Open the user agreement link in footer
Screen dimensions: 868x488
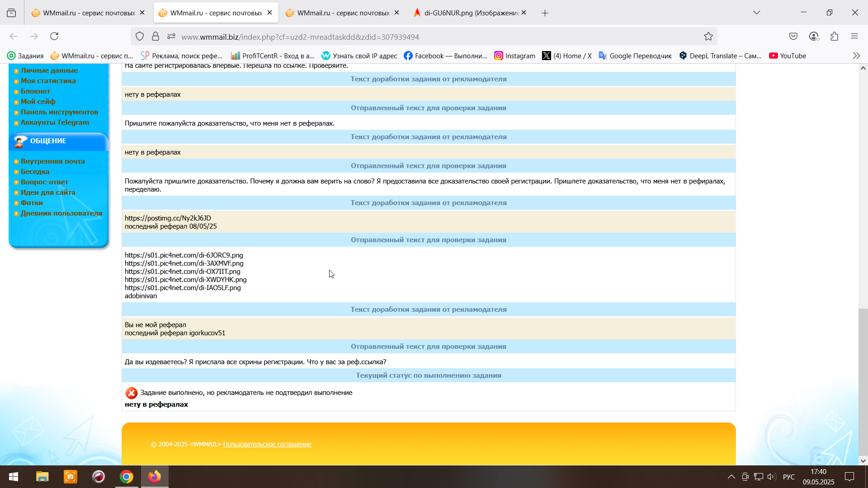pos(267,444)
